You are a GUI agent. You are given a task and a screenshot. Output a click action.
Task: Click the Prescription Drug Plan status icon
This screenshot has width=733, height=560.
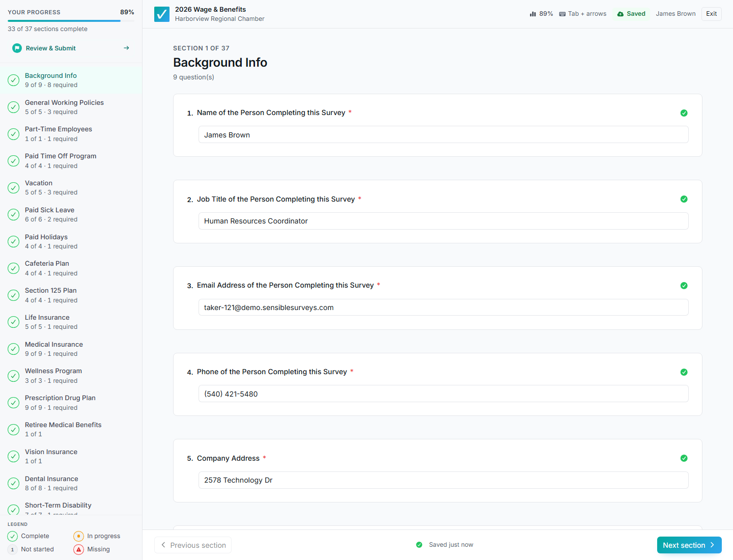pyautogui.click(x=14, y=403)
